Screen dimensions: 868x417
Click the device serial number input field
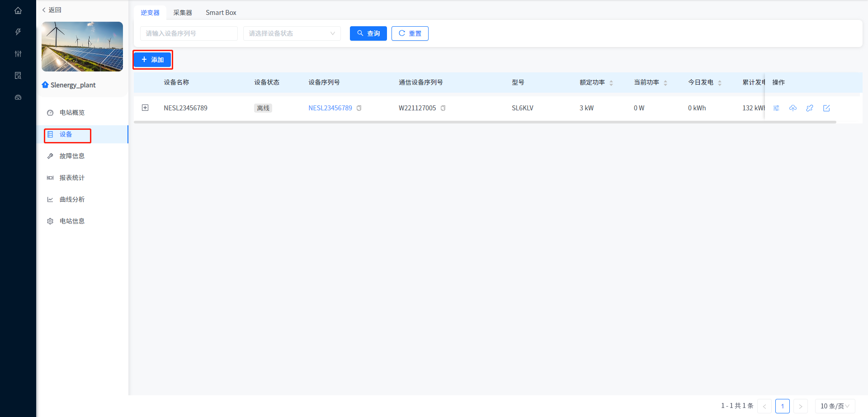click(189, 33)
